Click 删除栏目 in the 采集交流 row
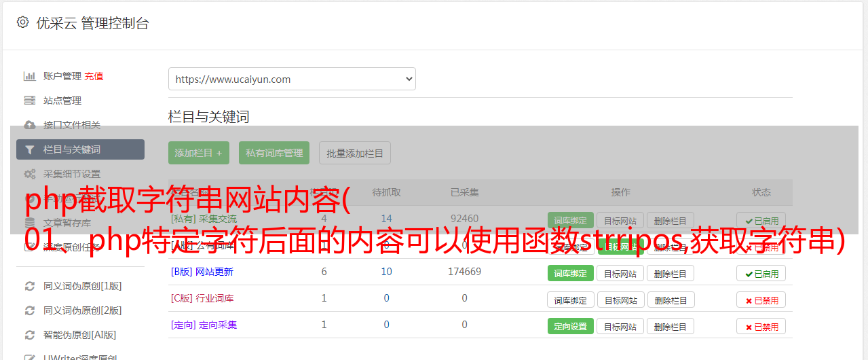Image resolution: width=868 pixels, height=360 pixels. click(x=671, y=221)
